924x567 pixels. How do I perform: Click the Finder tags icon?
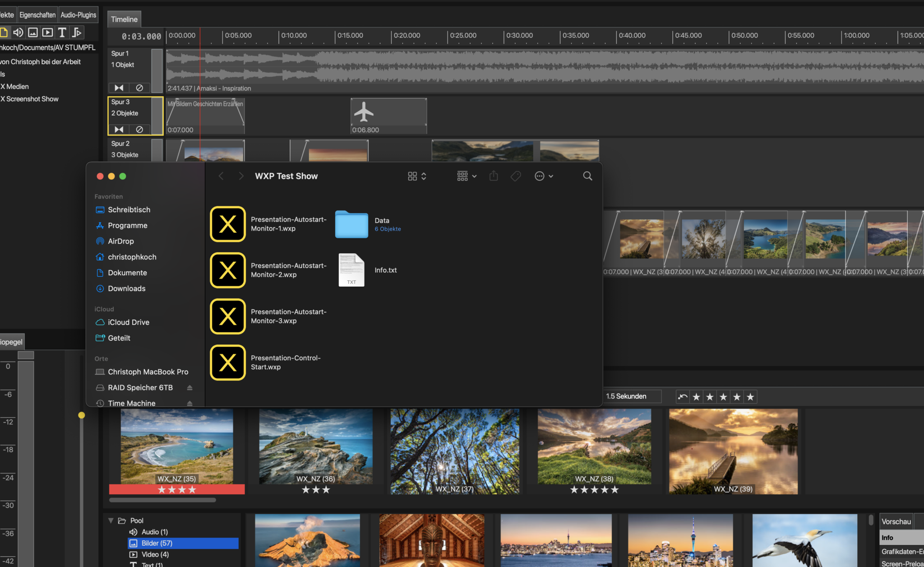click(516, 176)
